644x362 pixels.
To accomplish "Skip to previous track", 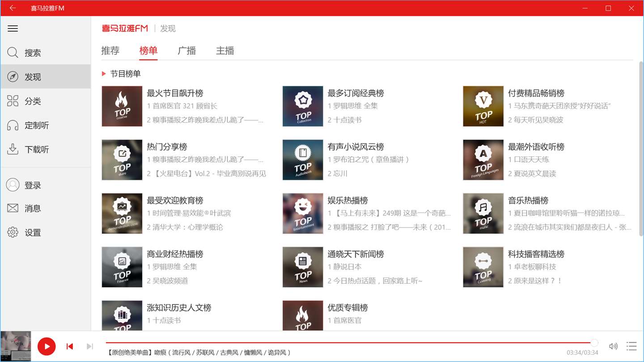I will coord(70,346).
